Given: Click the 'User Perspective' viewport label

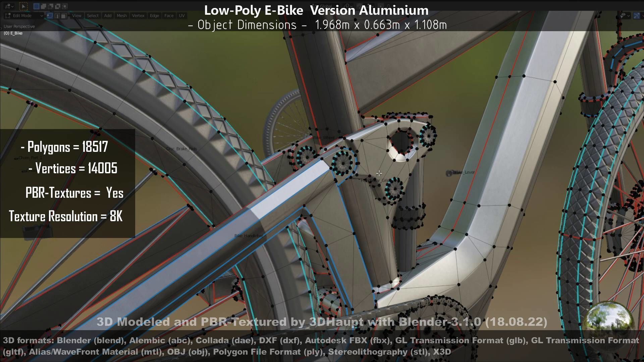Looking at the screenshot, I should coord(19,26).
